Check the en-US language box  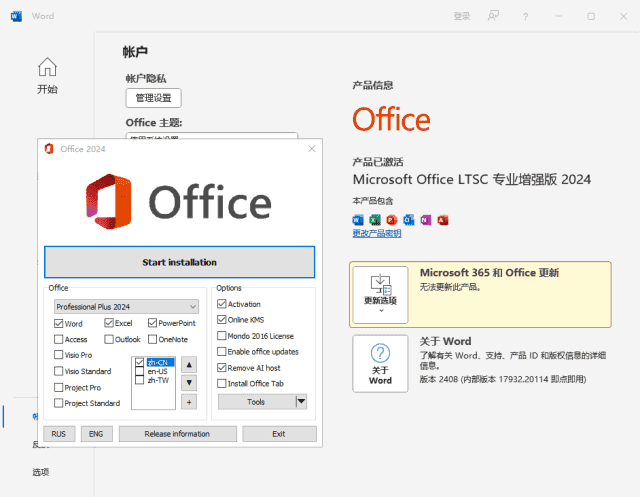140,371
